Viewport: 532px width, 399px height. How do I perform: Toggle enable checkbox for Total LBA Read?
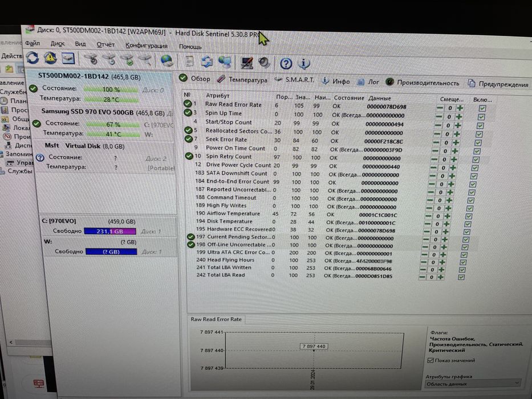pyautogui.click(x=461, y=277)
